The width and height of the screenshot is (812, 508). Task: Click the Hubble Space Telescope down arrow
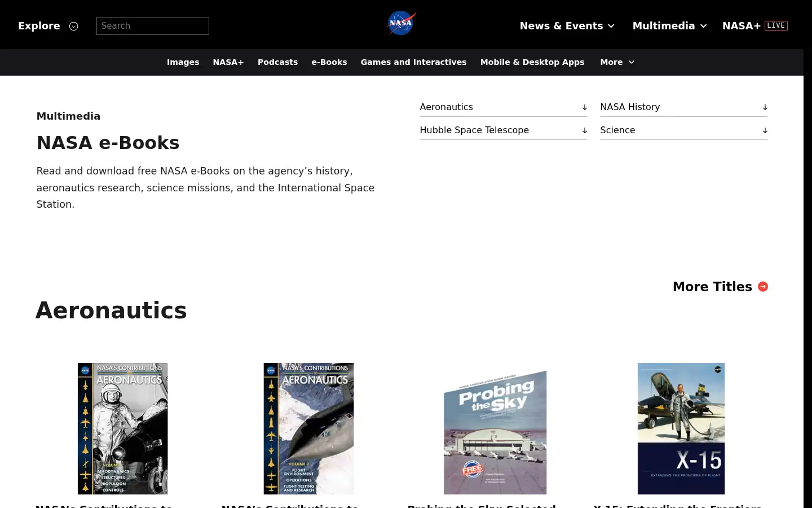point(585,130)
